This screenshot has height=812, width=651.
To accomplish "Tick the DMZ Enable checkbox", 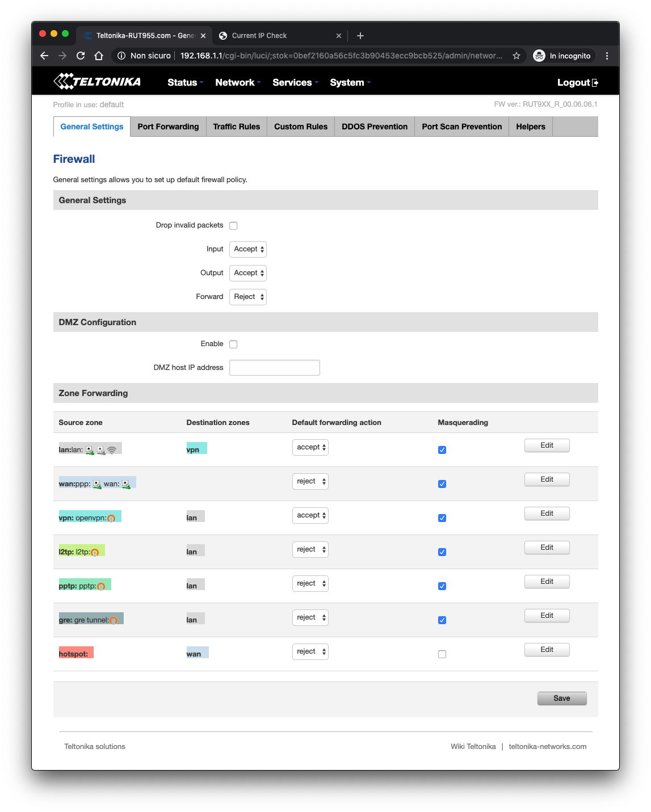I will [x=233, y=344].
